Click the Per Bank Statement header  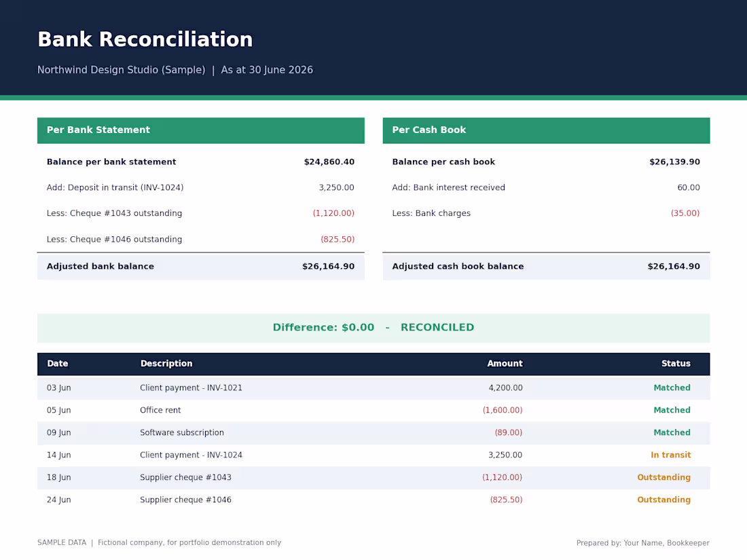point(200,130)
